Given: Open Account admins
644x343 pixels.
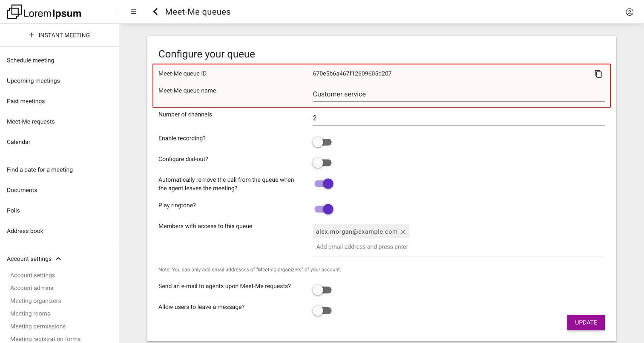Looking at the screenshot, I should point(32,288).
